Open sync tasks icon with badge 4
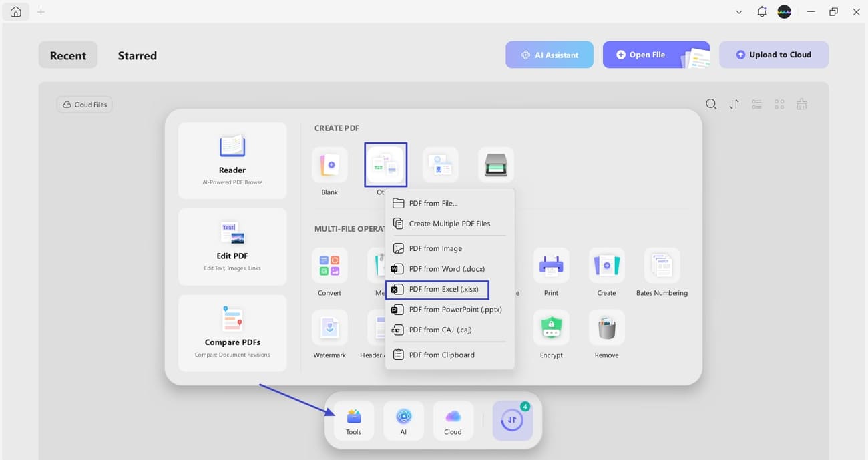 513,421
